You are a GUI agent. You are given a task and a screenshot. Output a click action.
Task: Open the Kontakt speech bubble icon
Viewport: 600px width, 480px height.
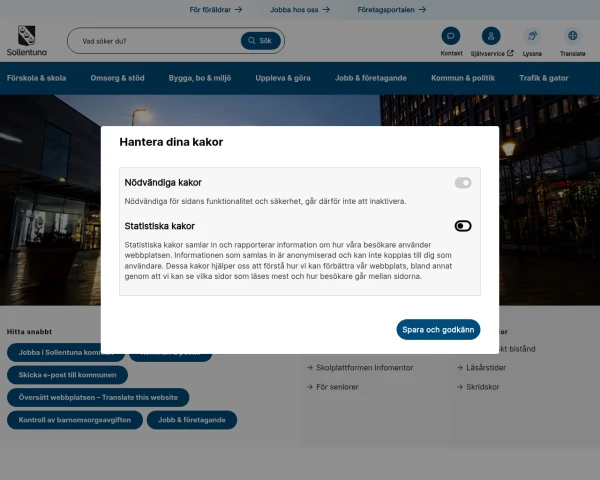[x=451, y=36]
